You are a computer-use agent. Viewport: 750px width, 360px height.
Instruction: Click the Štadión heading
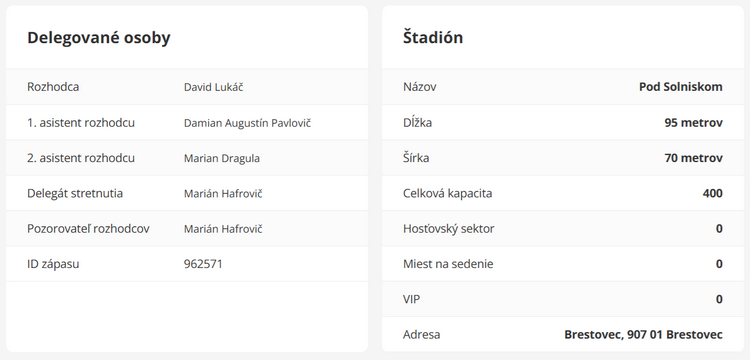click(x=433, y=37)
